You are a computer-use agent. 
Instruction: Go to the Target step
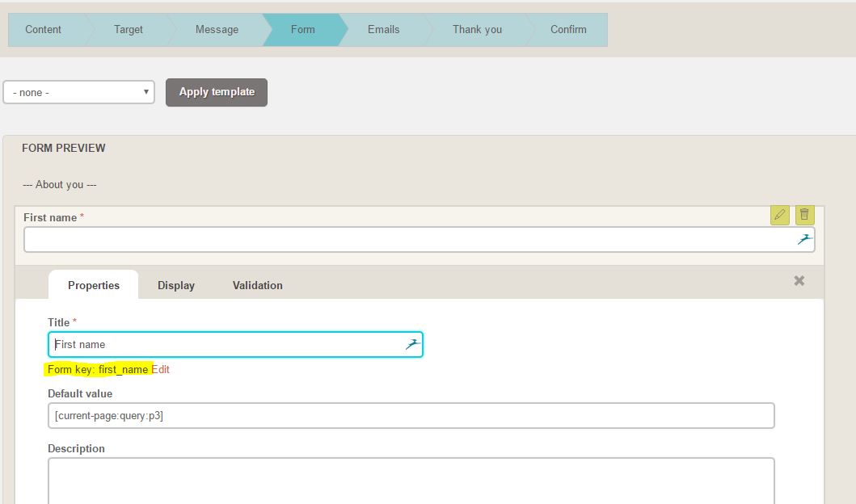pos(128,29)
